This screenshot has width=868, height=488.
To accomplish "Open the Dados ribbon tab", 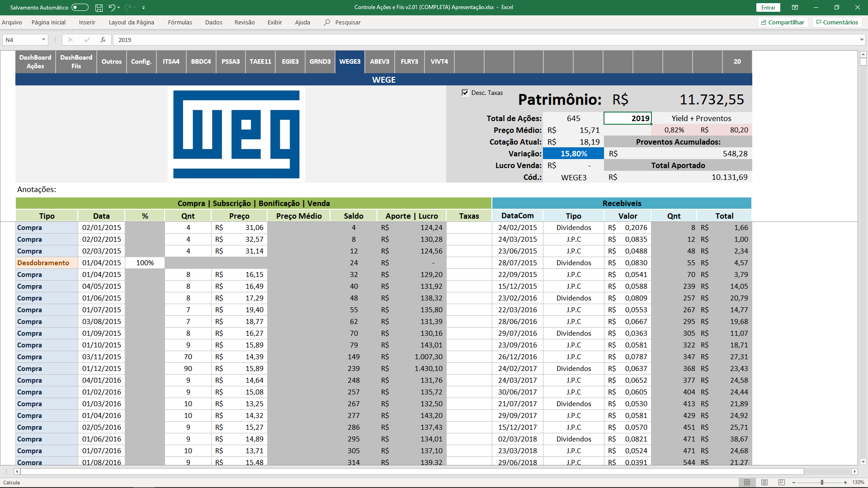I will [x=214, y=22].
